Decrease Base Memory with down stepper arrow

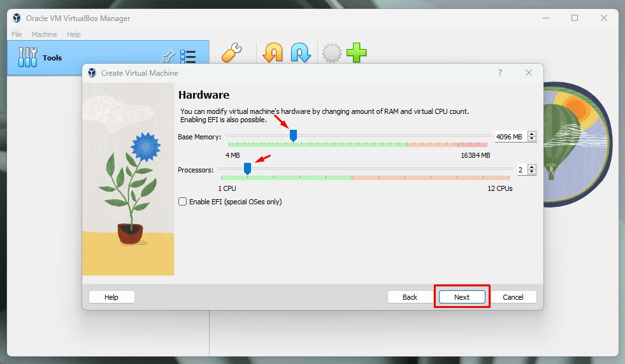point(532,139)
